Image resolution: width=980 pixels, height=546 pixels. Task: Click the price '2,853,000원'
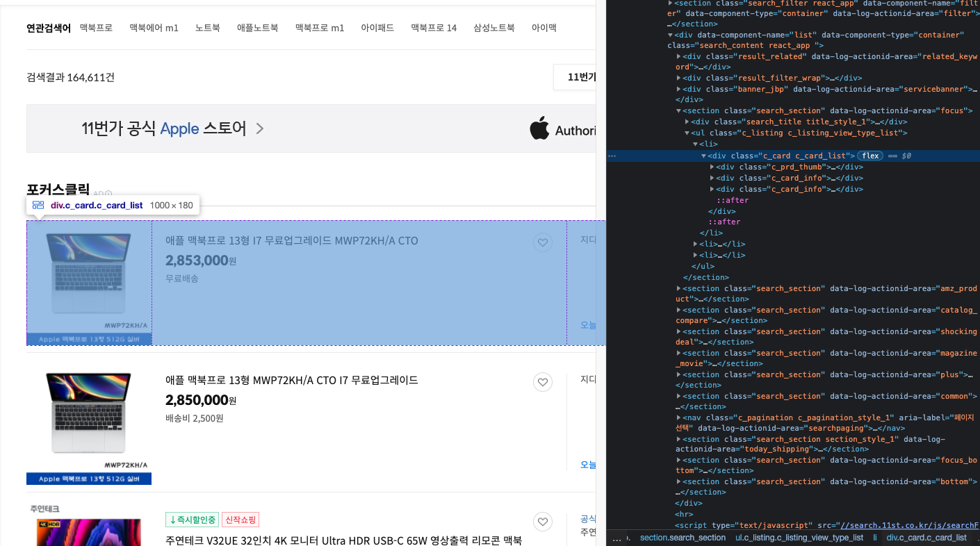201,260
